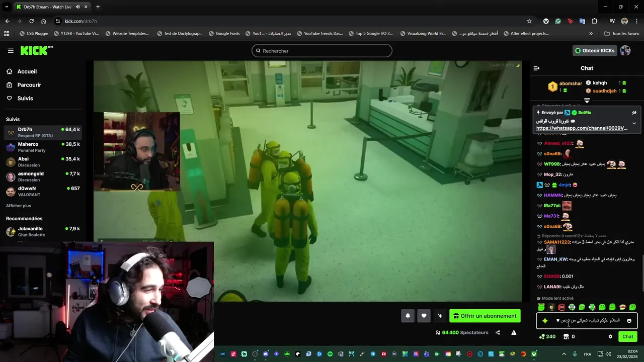This screenshot has height=362, width=644.
Task: Open the pinned WhatsApp channel link
Action: pyautogui.click(x=582, y=128)
